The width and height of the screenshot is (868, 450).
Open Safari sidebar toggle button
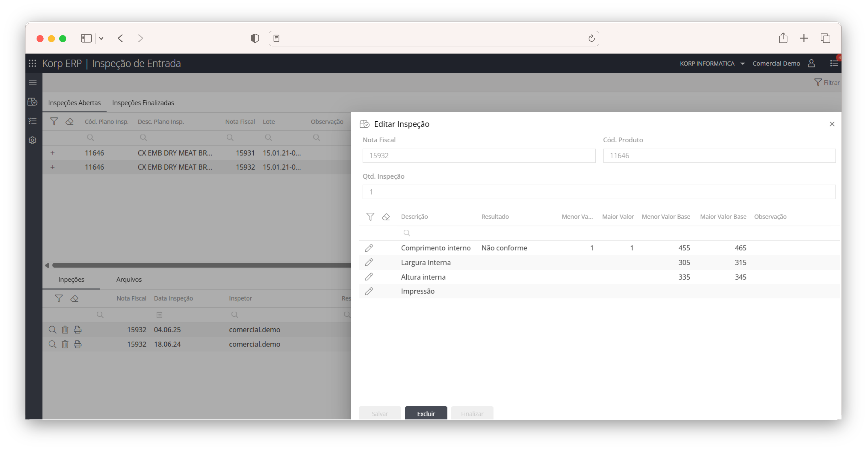(x=86, y=39)
